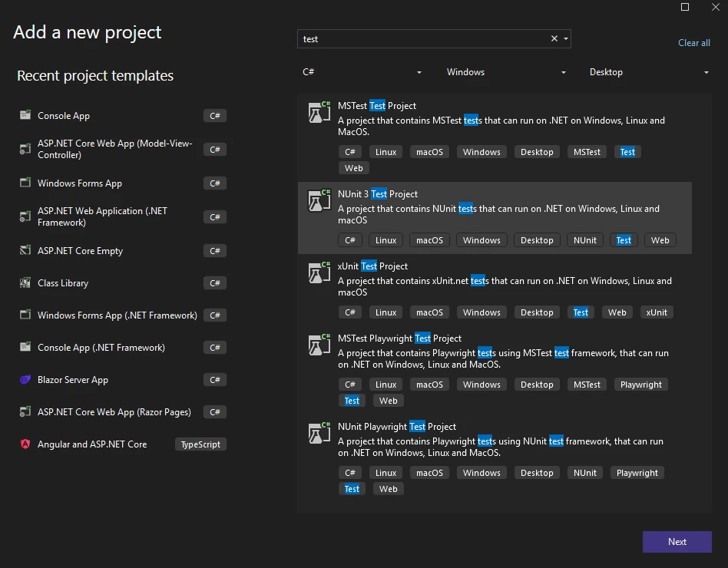Select the xUnit Test Project template

(x=495, y=289)
